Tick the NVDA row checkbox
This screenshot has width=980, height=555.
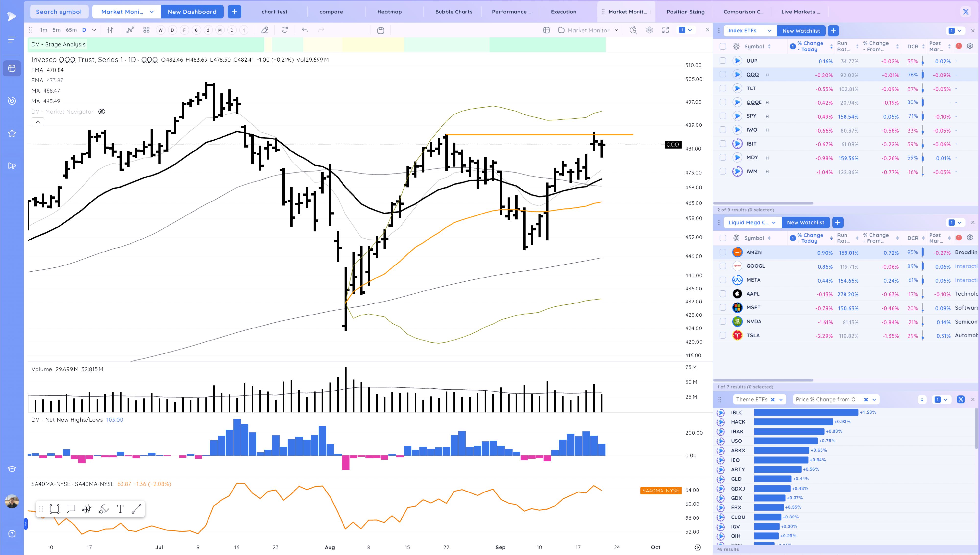click(x=723, y=321)
